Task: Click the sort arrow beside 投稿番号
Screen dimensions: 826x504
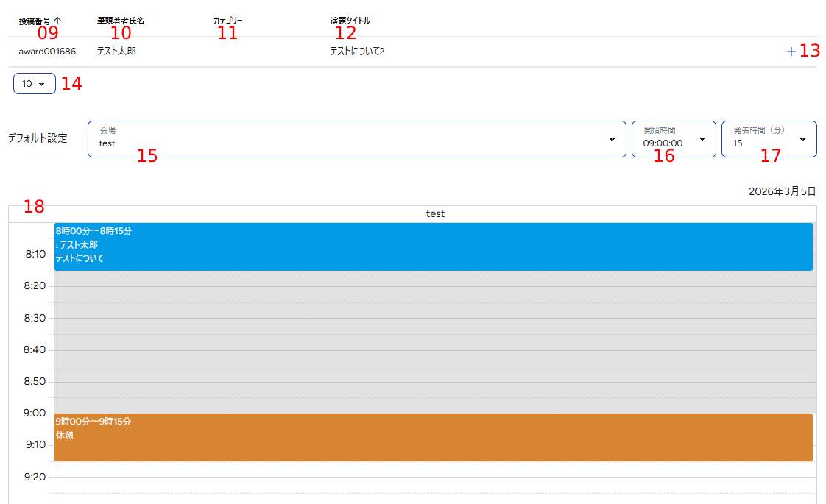Action: click(57, 21)
